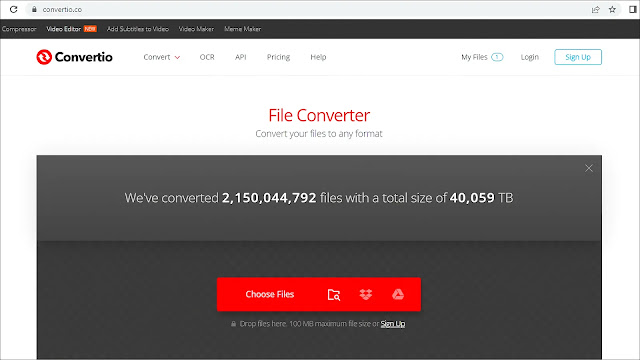Viewport: 640px width, 360px height.
Task: Open the Video Maker link
Action: click(196, 29)
